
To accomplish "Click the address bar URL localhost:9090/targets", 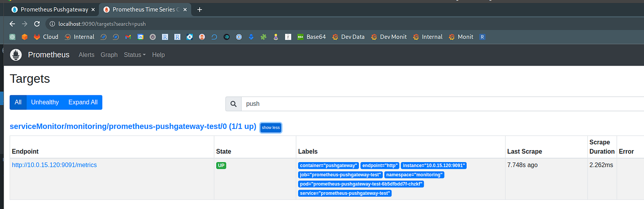I will (102, 23).
